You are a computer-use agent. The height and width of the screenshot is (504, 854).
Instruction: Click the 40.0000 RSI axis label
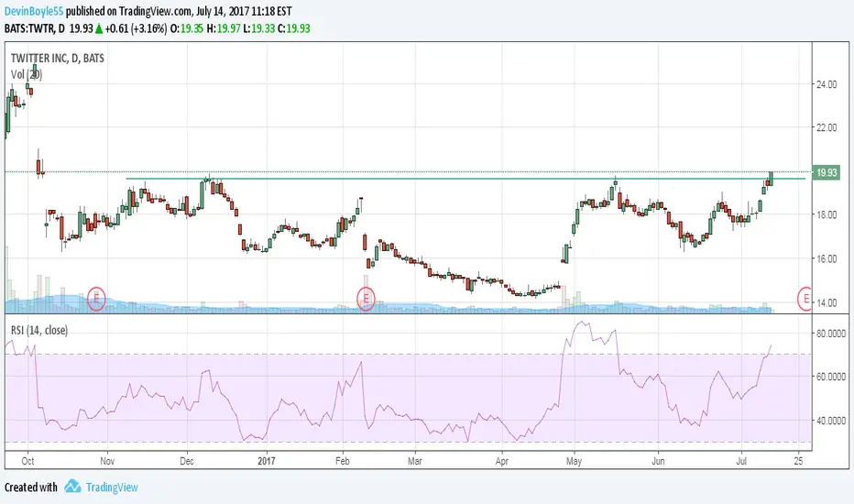click(831, 421)
